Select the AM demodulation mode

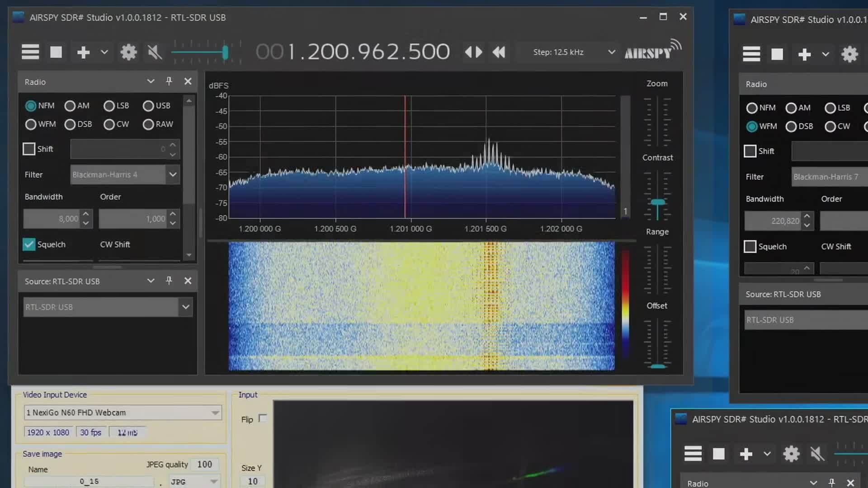[70, 106]
